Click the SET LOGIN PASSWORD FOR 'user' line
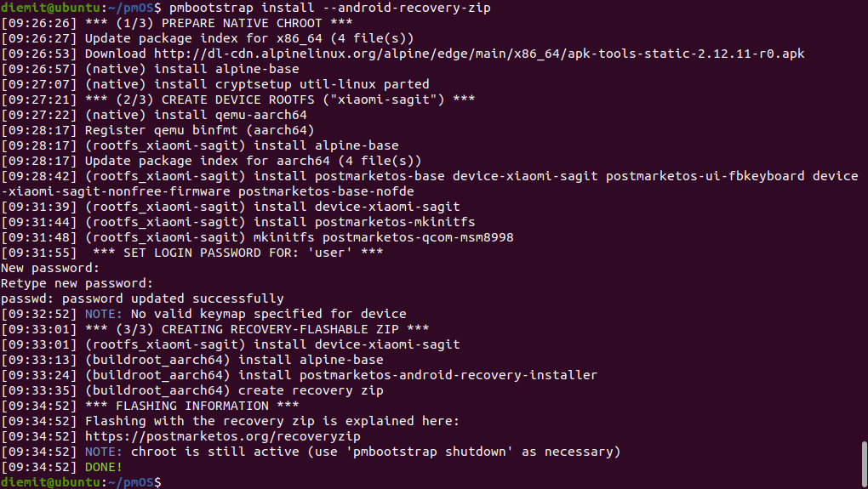Viewport: 868px width, 489px height. tap(241, 253)
